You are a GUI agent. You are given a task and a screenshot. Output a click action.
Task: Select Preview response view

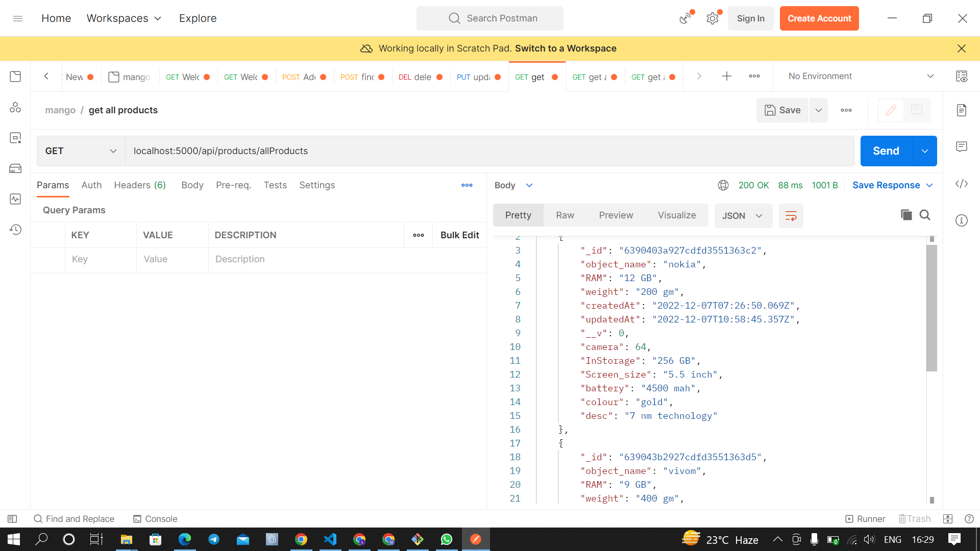(616, 215)
